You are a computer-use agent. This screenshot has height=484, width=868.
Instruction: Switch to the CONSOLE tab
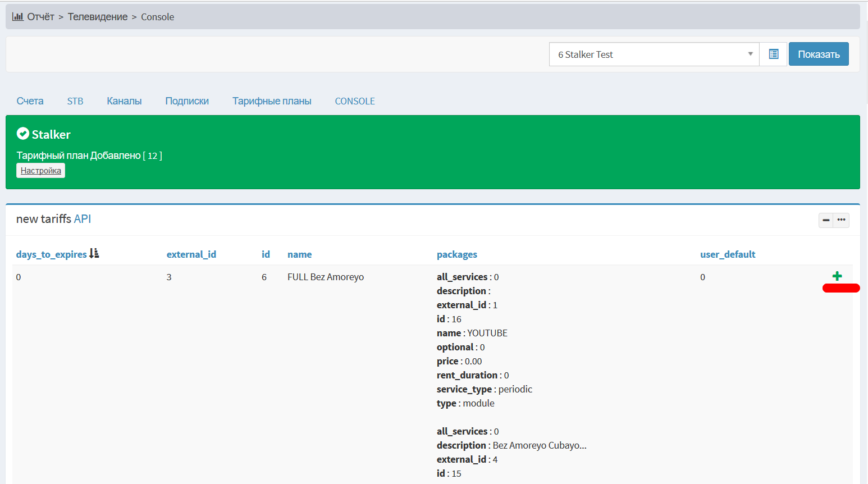coord(355,101)
